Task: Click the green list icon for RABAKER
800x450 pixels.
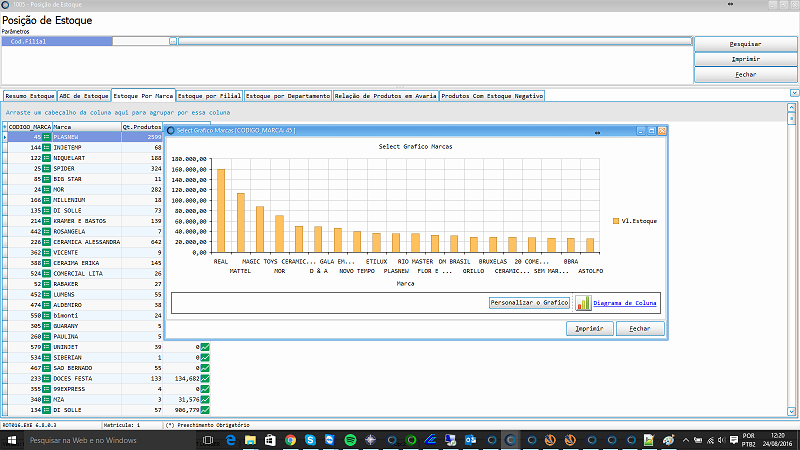Action: pyautogui.click(x=46, y=284)
